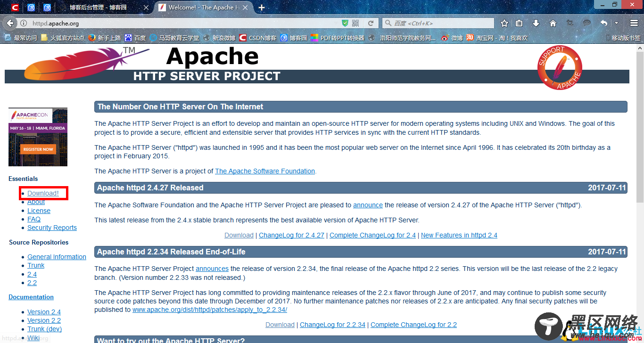
Task: Open the Trunk (dev) documentation link
Action: pos(44,329)
